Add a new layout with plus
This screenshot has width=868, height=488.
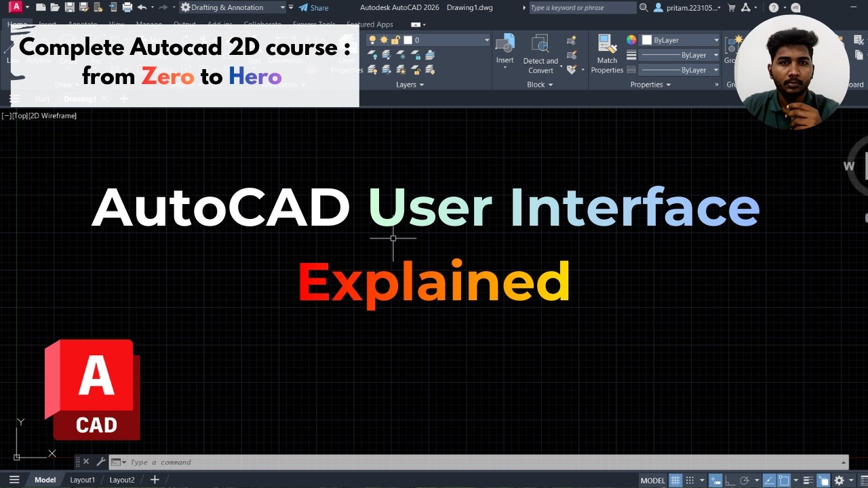click(155, 480)
